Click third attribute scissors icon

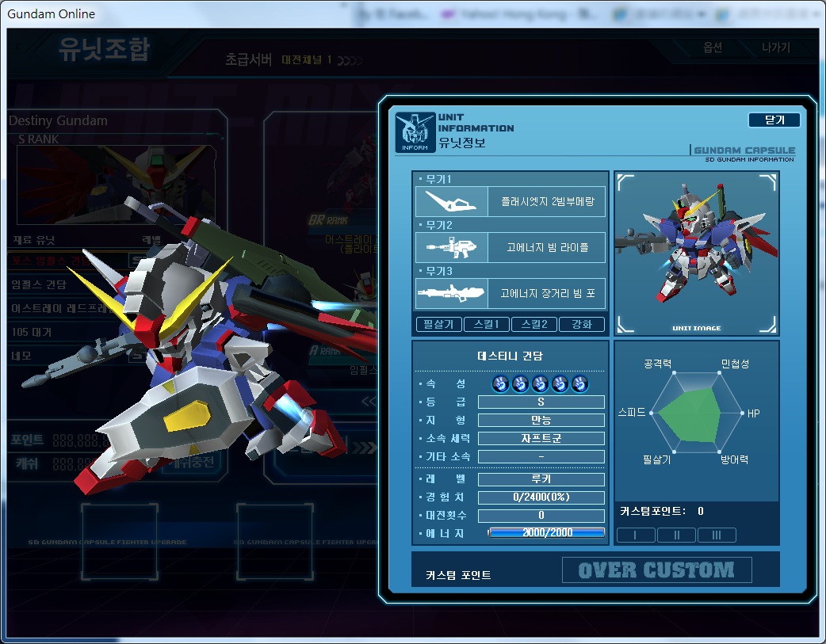tap(540, 384)
